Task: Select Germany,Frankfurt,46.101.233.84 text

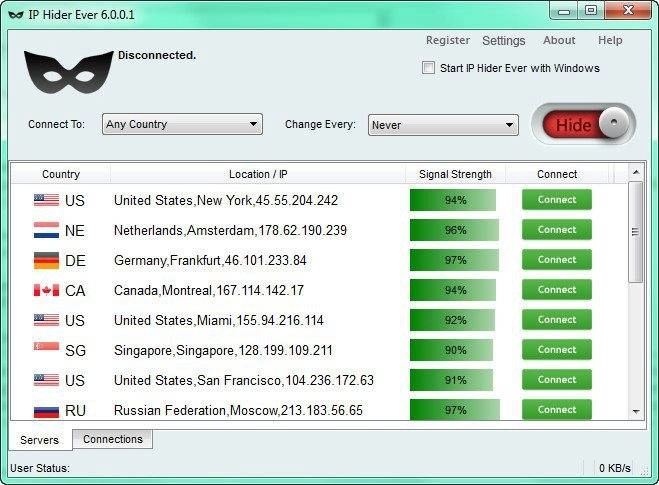Action: click(210, 261)
